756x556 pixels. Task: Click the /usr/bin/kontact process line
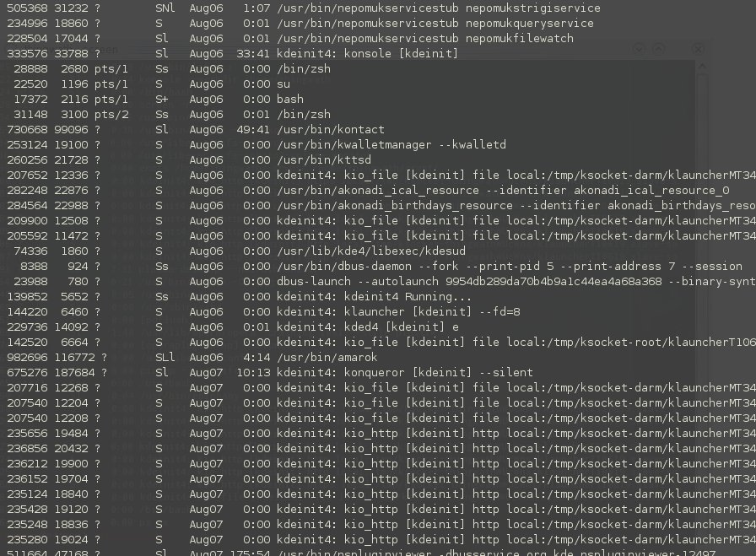[195, 130]
